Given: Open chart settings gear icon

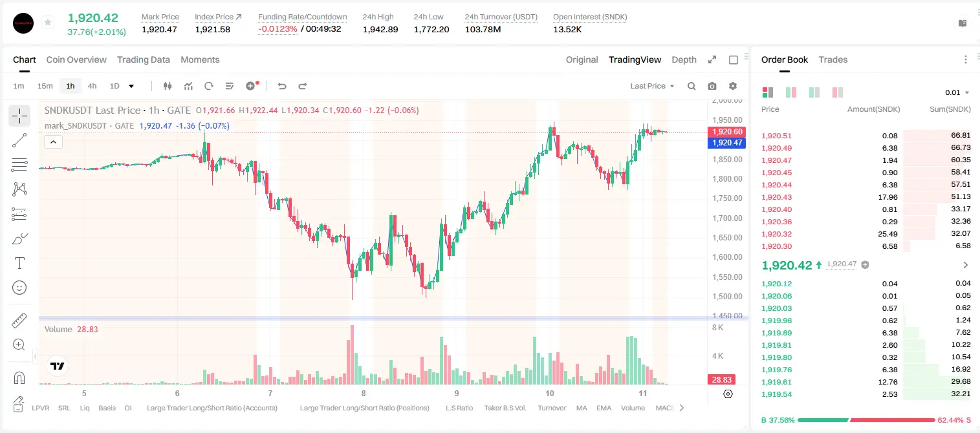Looking at the screenshot, I should click(x=733, y=86).
